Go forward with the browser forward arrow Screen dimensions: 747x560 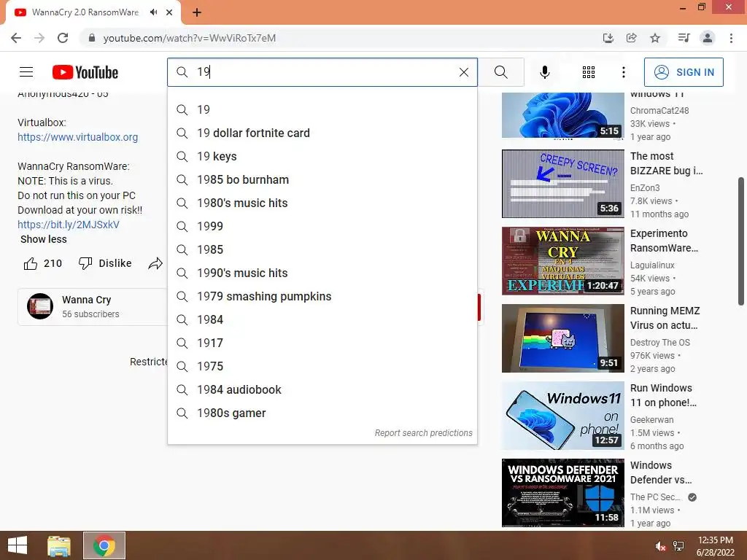[x=39, y=38]
